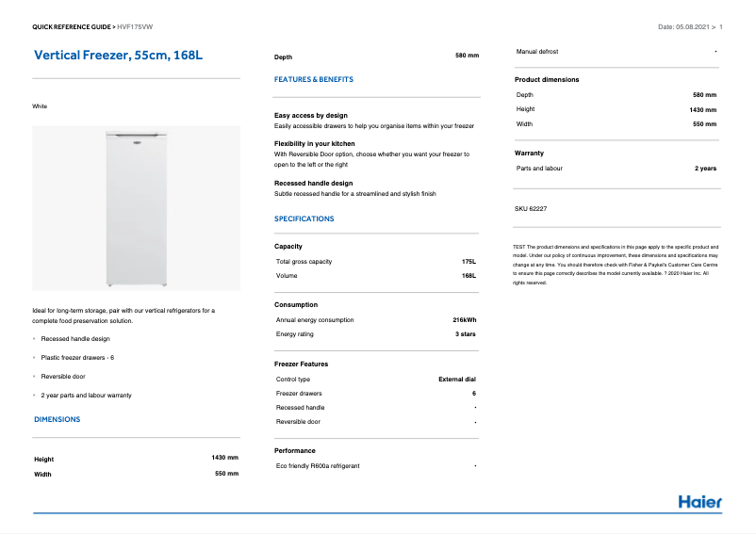Select the "Total gross capacity" row label
Viewport: 756px width, 534px height.
(x=304, y=262)
